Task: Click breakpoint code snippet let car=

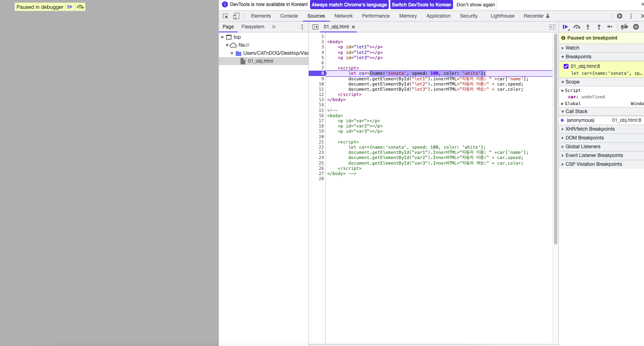Action: pos(606,73)
